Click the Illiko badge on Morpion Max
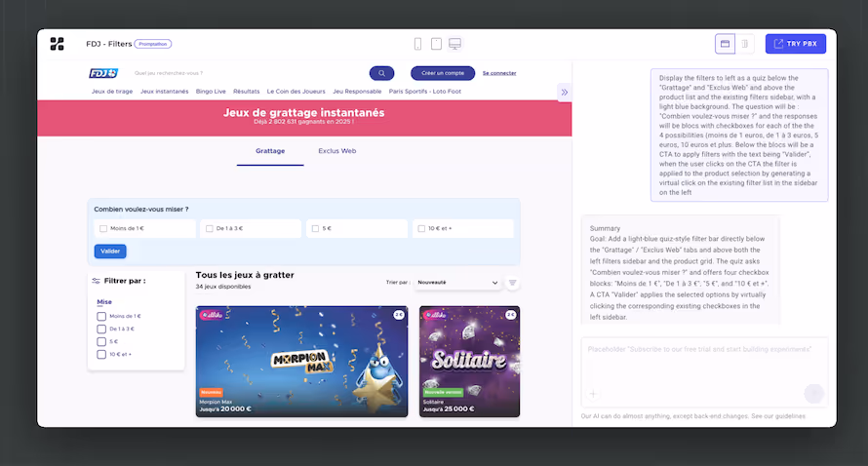Screen dimensions: 868x466 [x=212, y=315]
